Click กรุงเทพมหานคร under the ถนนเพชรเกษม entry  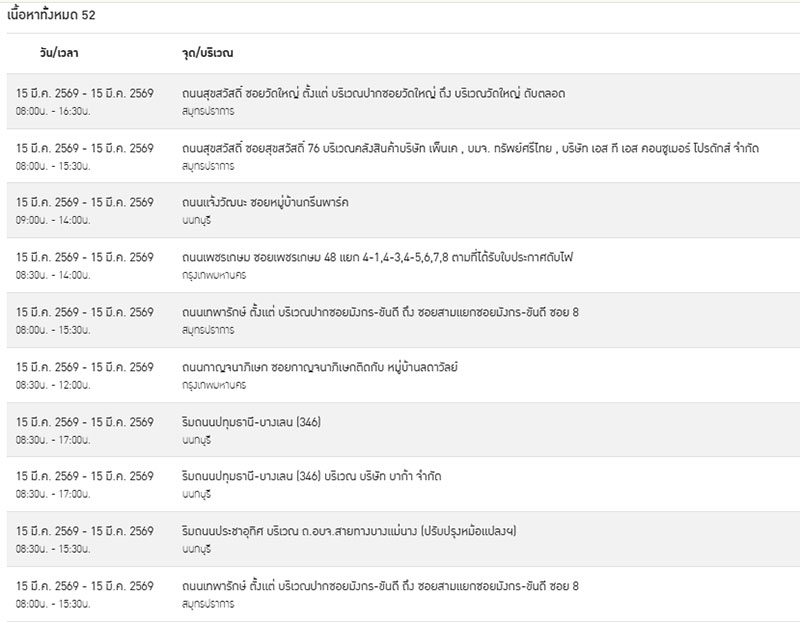click(x=214, y=274)
